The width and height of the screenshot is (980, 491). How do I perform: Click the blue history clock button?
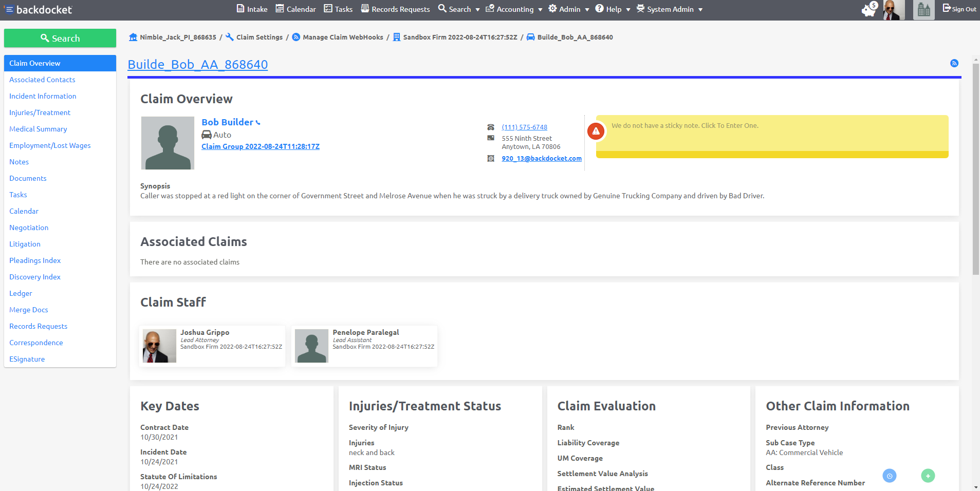click(890, 476)
